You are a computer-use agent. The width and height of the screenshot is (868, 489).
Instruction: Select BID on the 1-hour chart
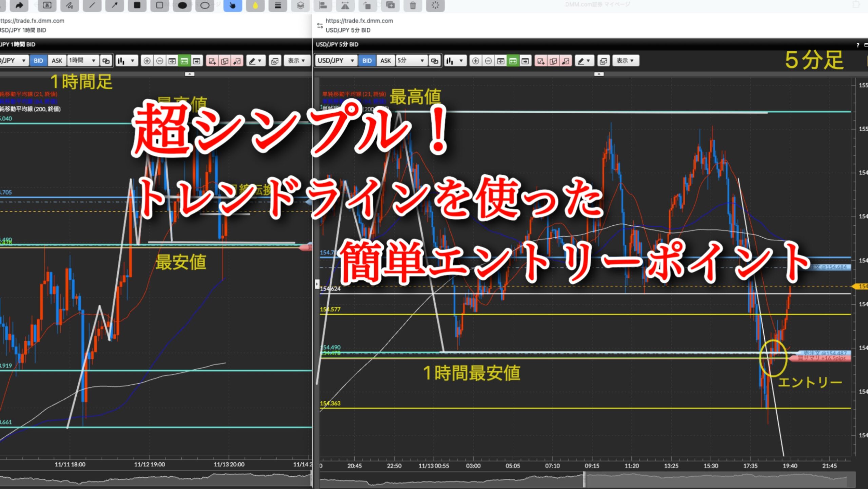click(x=38, y=61)
